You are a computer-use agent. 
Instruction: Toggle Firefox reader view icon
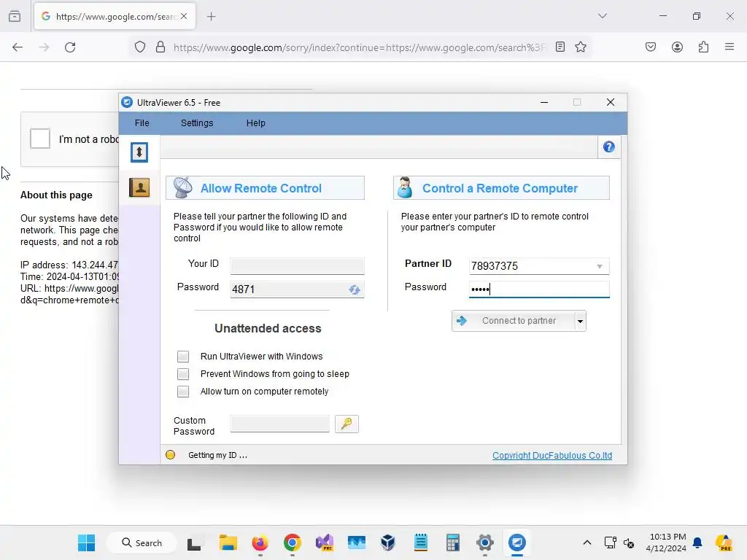[560, 47]
